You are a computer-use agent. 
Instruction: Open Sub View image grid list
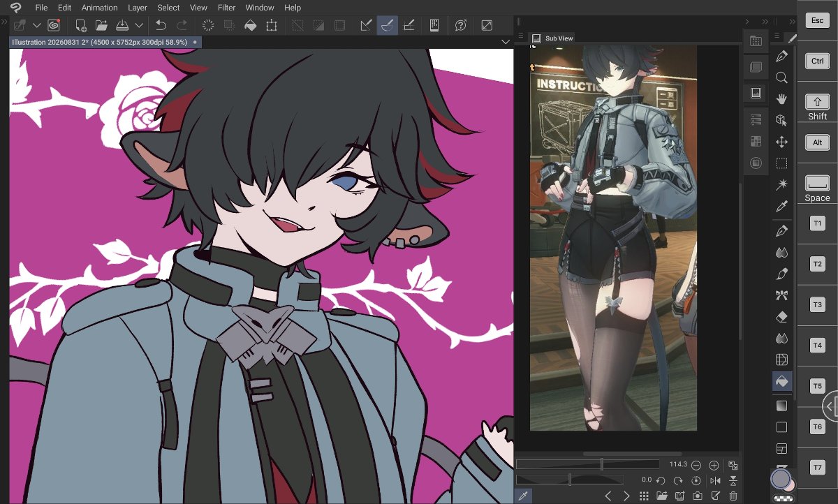click(644, 496)
